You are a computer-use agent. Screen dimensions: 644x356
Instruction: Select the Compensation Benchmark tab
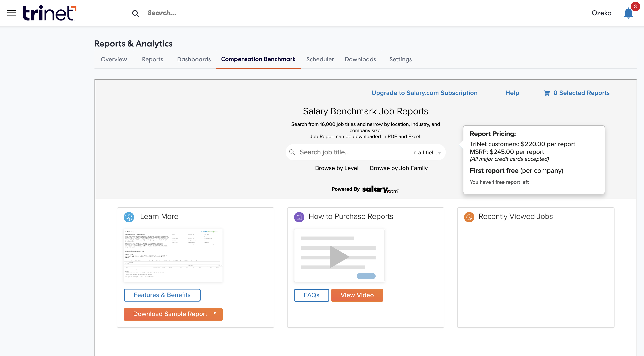(258, 59)
